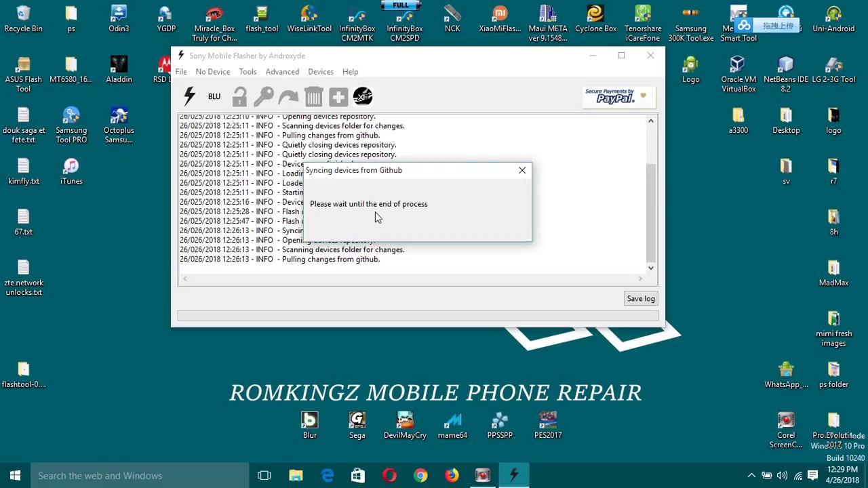Select log line 'Pulling changes from github.' at 12:26:13
This screenshot has height=488, width=868.
pyautogui.click(x=279, y=259)
